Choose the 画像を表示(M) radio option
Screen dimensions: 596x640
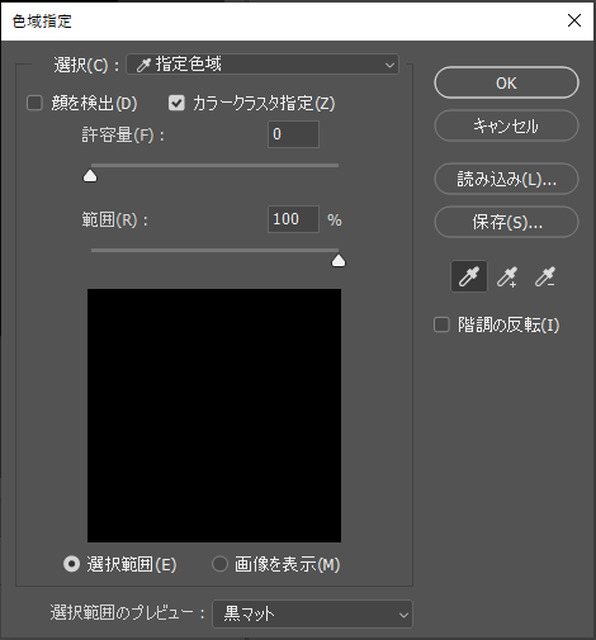tap(220, 564)
